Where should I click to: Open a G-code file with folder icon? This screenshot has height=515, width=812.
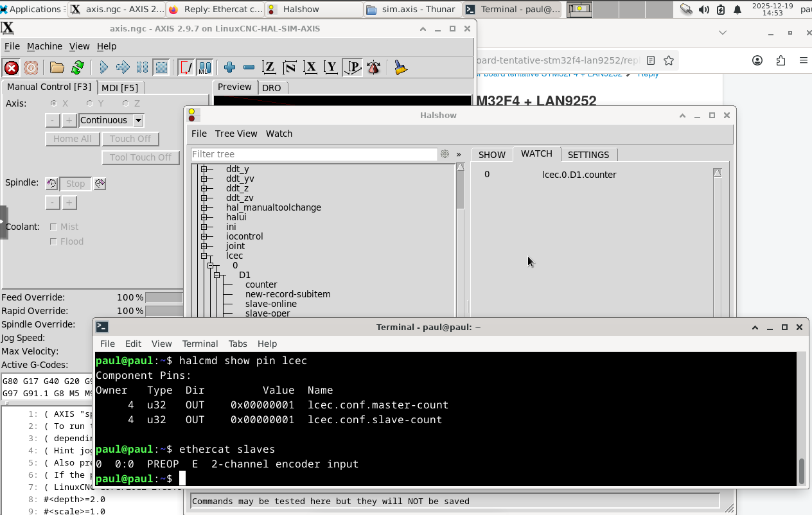57,67
